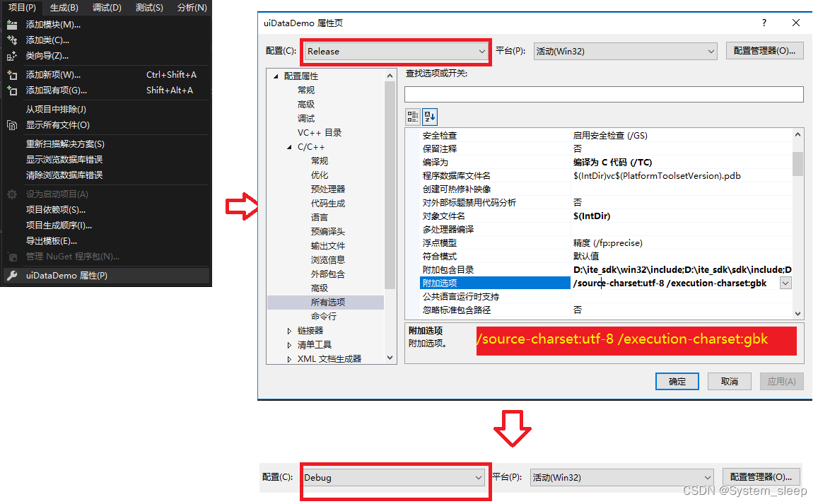Select 代码生成 tree item
Image resolution: width=818 pixels, height=504 pixels.
pos(327,203)
